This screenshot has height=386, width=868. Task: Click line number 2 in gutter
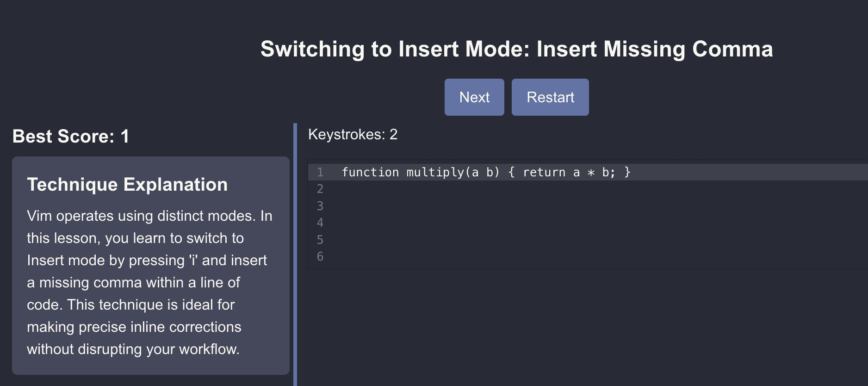[x=320, y=189]
